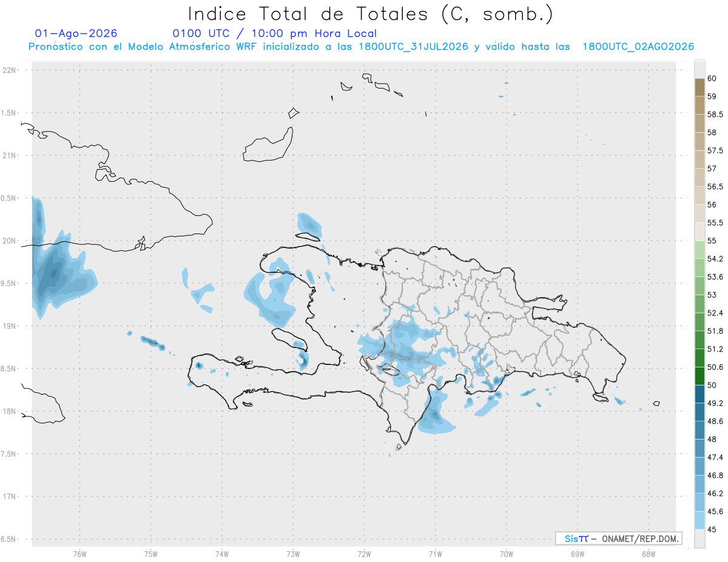Click the '74W' longitude label
This screenshot has width=728, height=562.
tap(222, 554)
